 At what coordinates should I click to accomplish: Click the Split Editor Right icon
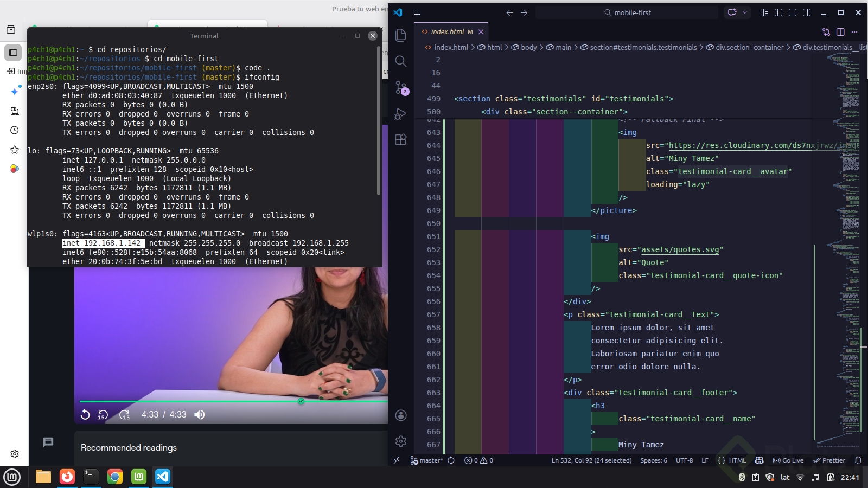pos(840,32)
